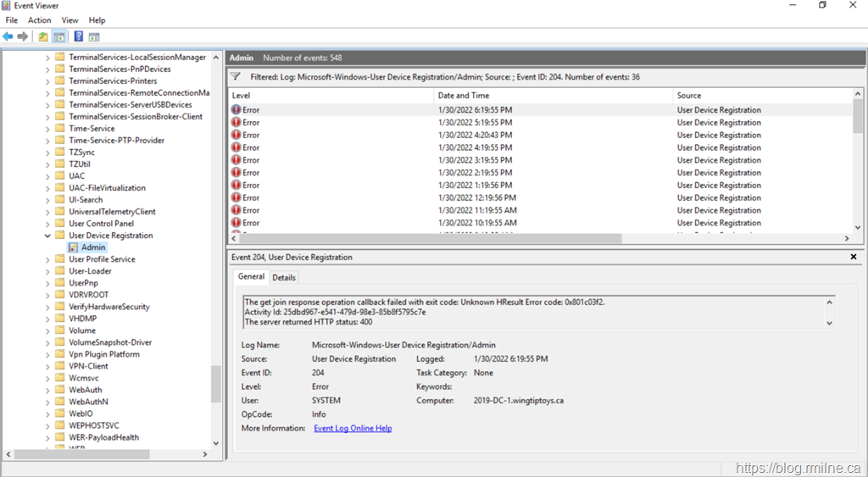Open the View menu
This screenshot has width=868, height=477.
pos(70,20)
